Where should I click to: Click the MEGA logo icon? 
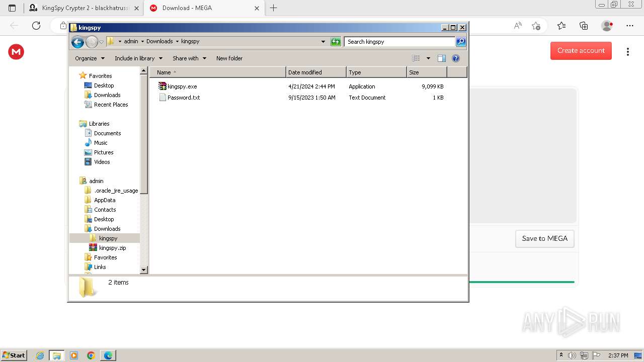[16, 52]
